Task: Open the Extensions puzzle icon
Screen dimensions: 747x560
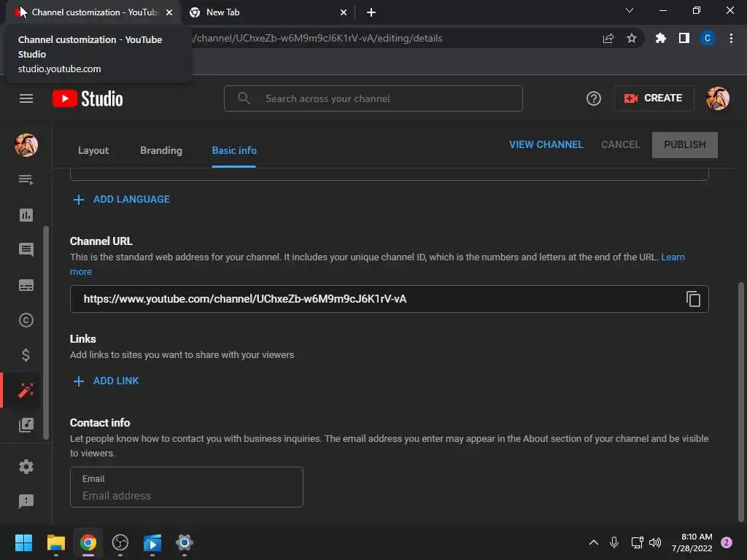Action: [x=660, y=39]
